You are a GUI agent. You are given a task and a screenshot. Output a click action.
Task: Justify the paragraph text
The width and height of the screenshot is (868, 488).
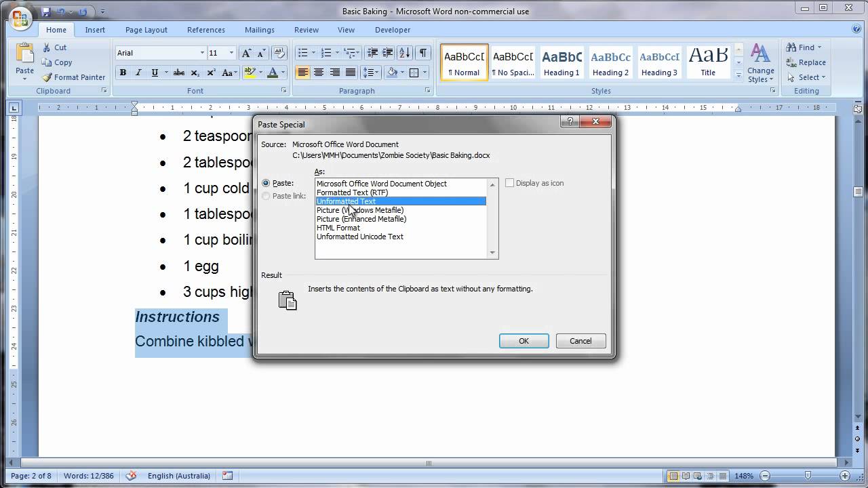coord(350,73)
